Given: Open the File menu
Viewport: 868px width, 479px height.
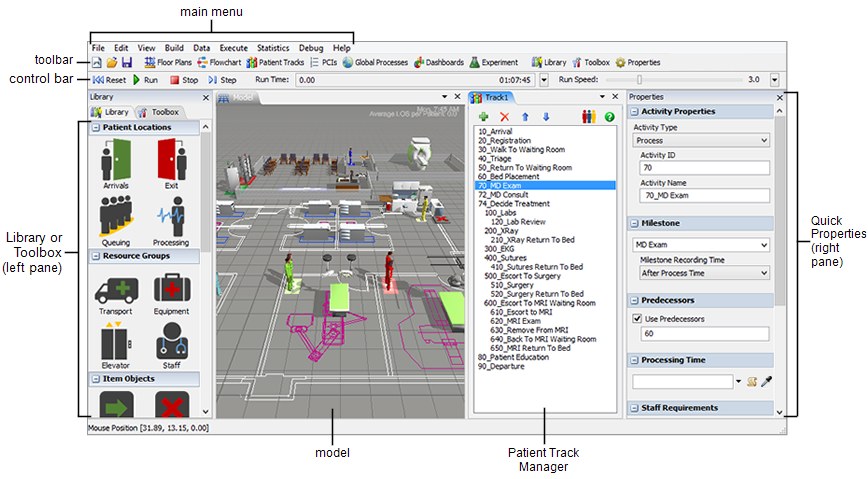Looking at the screenshot, I should pyautogui.click(x=98, y=48).
